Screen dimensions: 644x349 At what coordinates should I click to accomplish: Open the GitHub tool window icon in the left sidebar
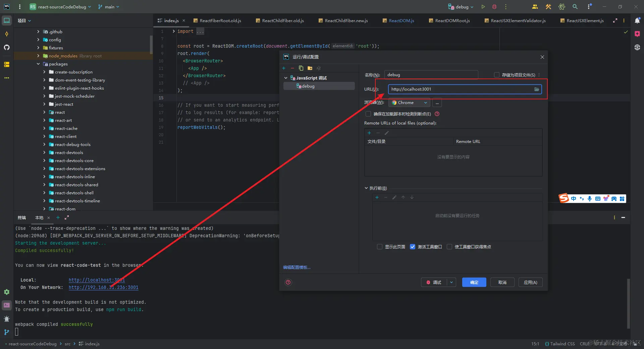pos(7,47)
